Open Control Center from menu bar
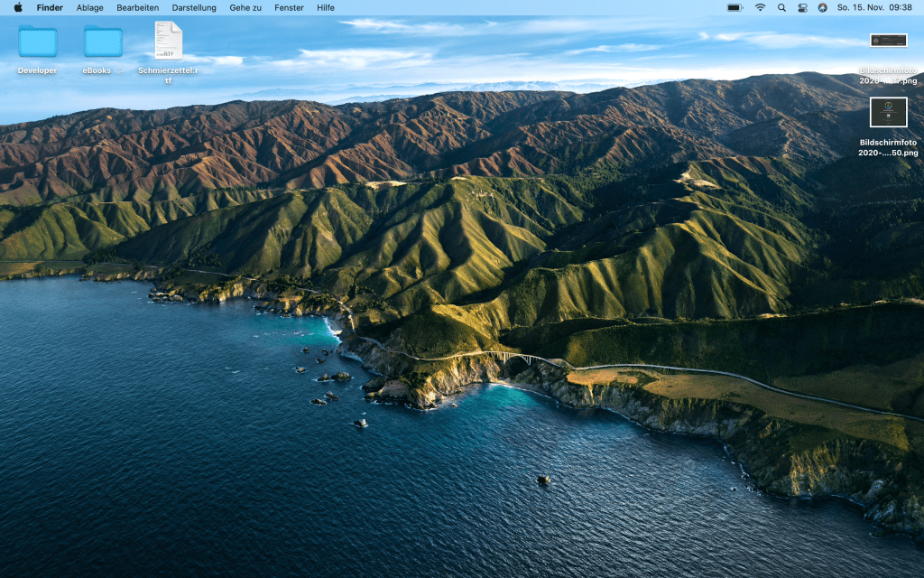Image resolution: width=924 pixels, height=578 pixels. pos(802,7)
